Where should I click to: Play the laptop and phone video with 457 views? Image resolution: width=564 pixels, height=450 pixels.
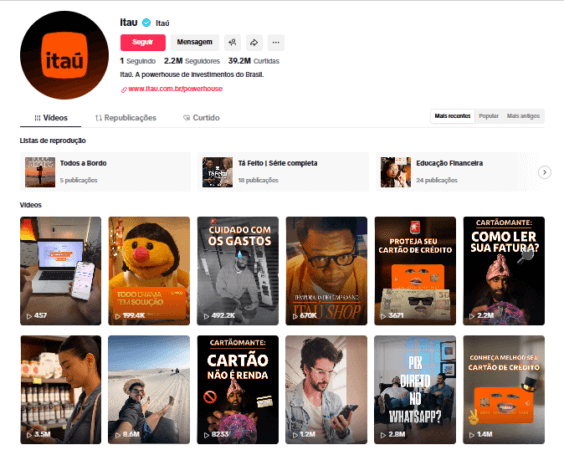[61, 271]
